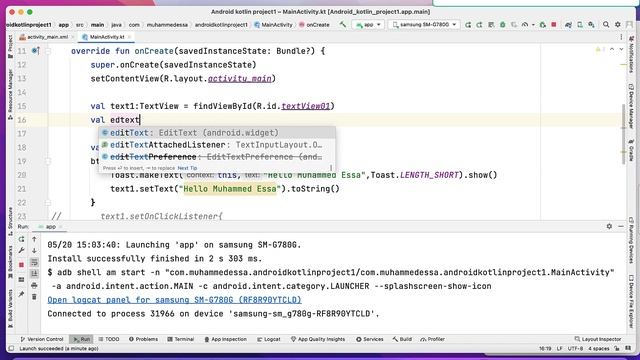Open the editor tabs more-options menu
This screenshot has height=360, width=640.
tap(621, 37)
